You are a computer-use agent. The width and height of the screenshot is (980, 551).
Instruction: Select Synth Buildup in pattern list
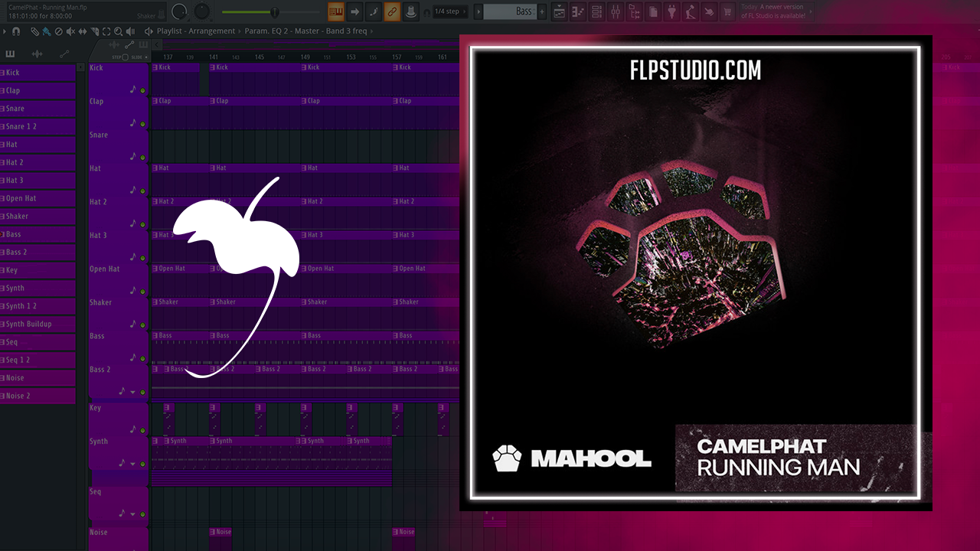point(29,324)
